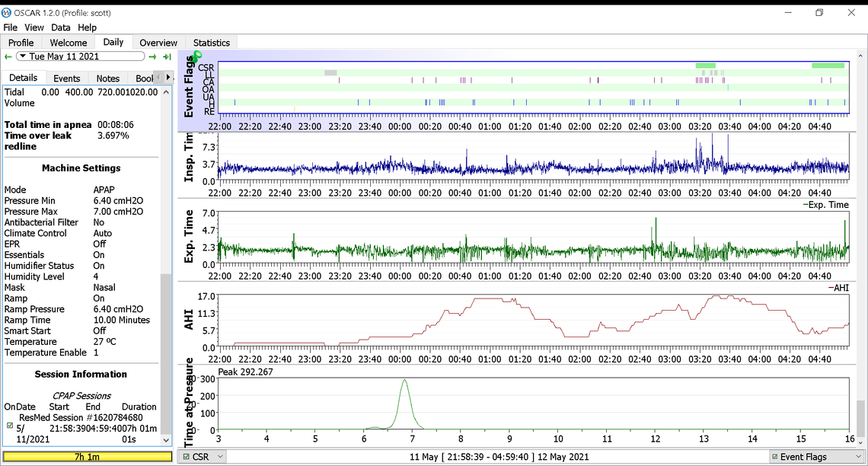
Task: Click the Antibacterial Filter label
Action: 41,222
